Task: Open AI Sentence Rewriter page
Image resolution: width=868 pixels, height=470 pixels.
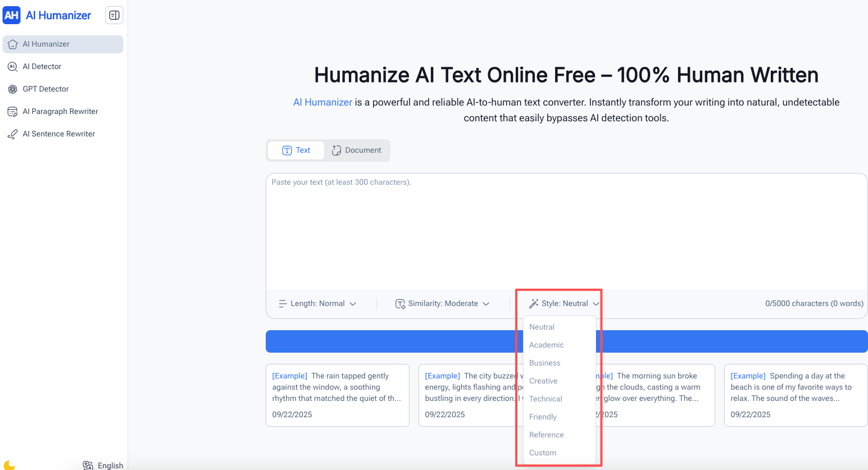Action: click(63, 134)
